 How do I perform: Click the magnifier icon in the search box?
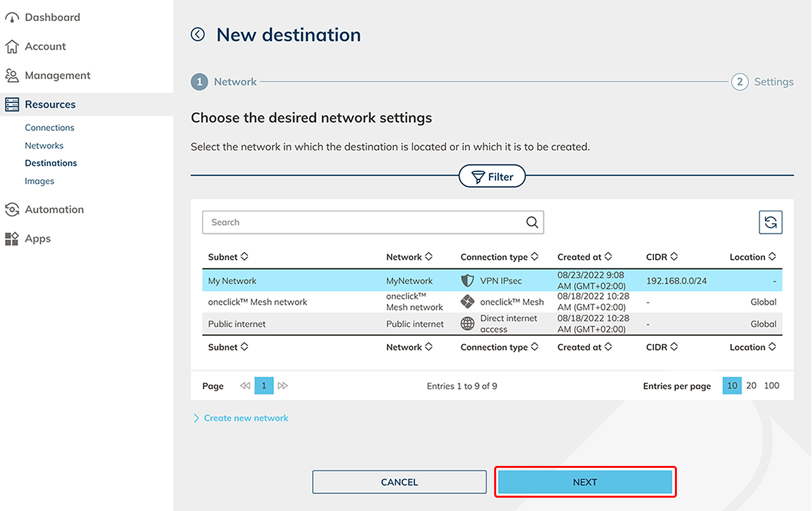[532, 222]
